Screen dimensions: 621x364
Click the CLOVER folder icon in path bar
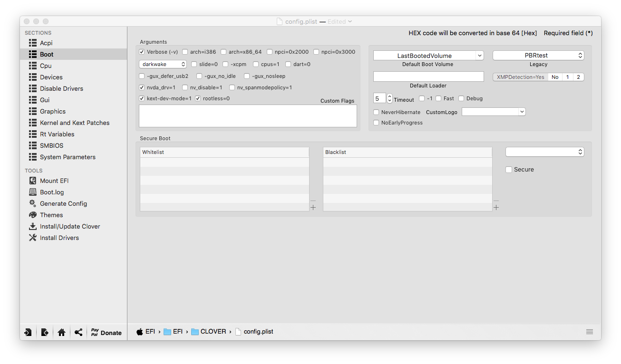click(x=195, y=332)
